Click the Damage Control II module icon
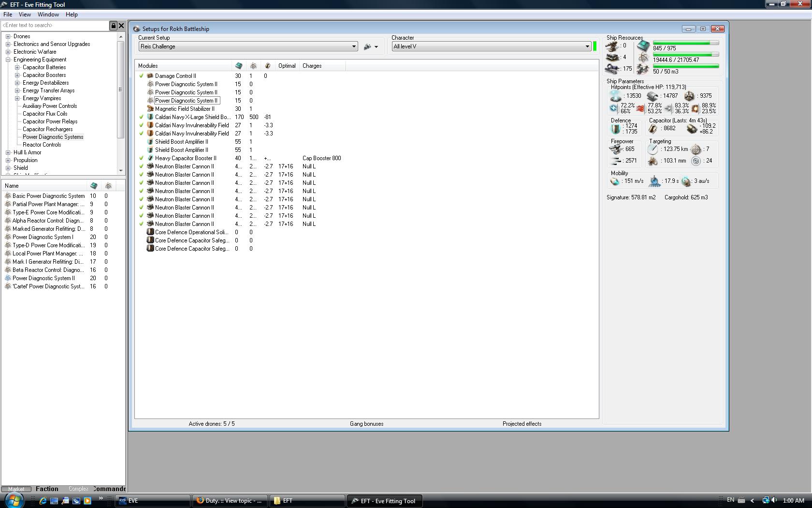This screenshot has width=812, height=508. point(150,76)
